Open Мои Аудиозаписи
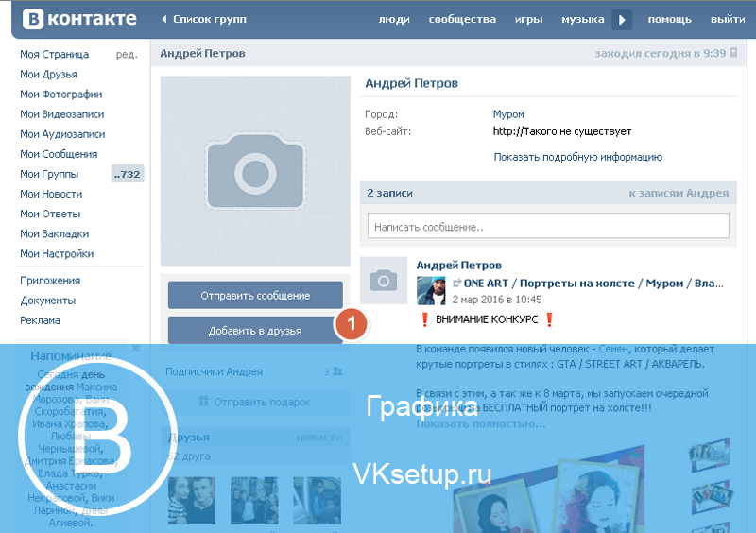 click(62, 134)
